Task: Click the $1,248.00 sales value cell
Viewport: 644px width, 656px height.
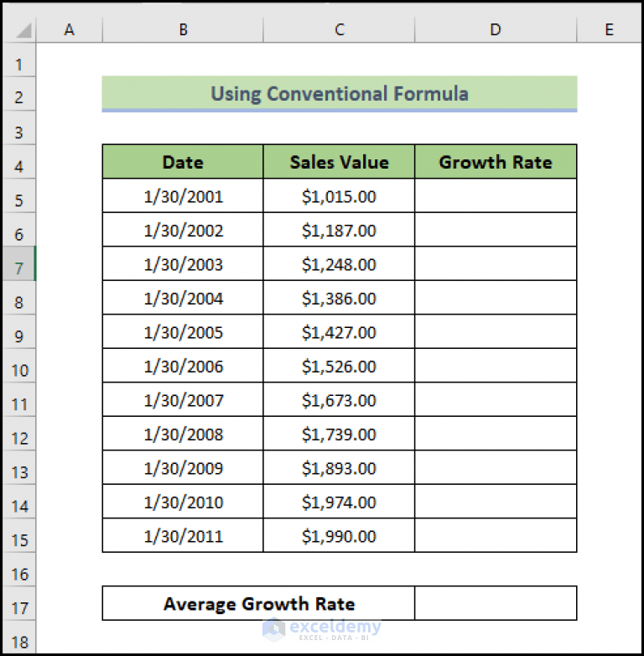Action: point(339,263)
